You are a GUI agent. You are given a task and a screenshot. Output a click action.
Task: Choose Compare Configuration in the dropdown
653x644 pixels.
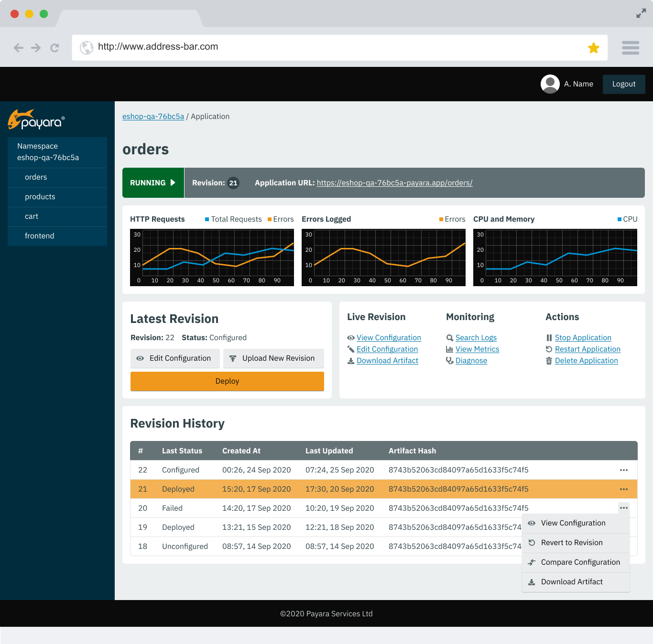click(580, 562)
